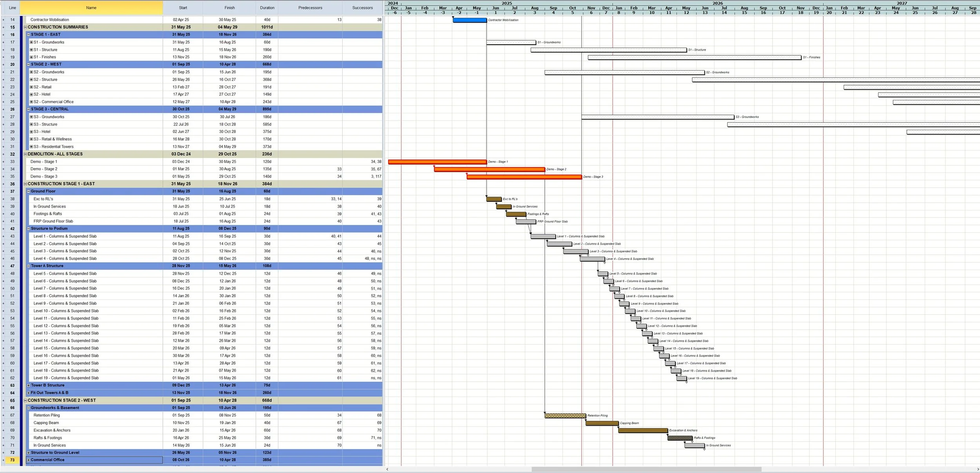Image resolution: width=980 pixels, height=473 pixels.
Task: Expand the Tower B Structure group
Action: coord(28,385)
